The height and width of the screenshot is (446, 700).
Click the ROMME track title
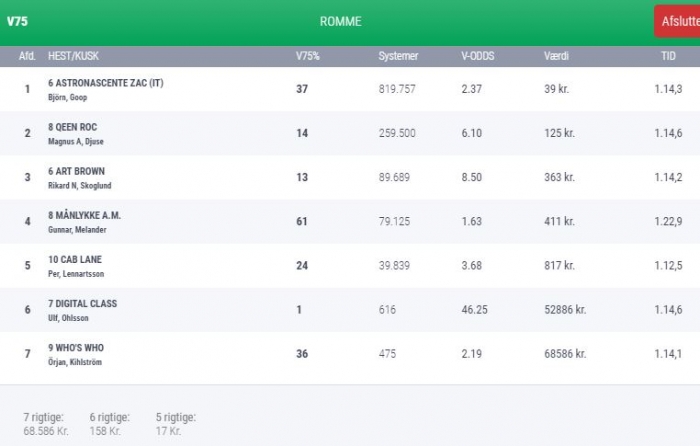(x=341, y=22)
